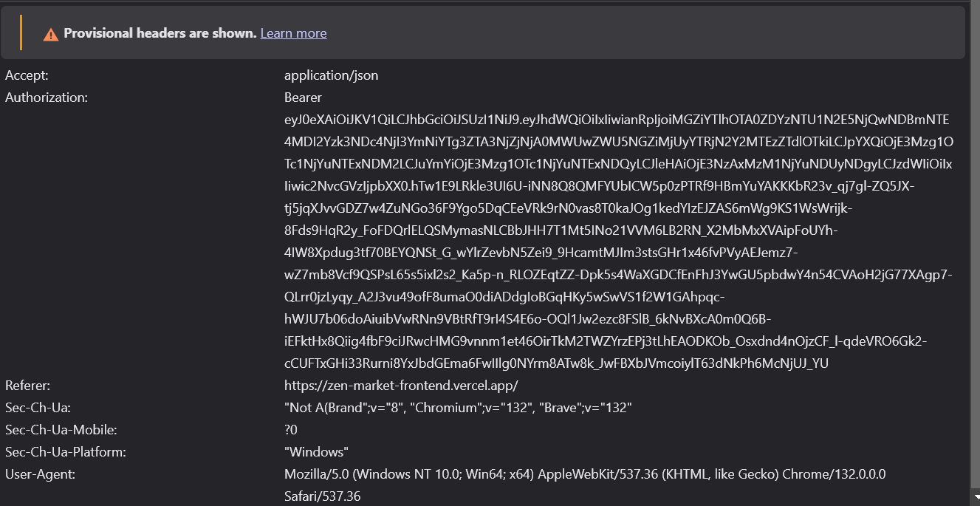Screen dimensions: 980x506
Task: Click the "Windows" platform value
Action: pos(316,452)
